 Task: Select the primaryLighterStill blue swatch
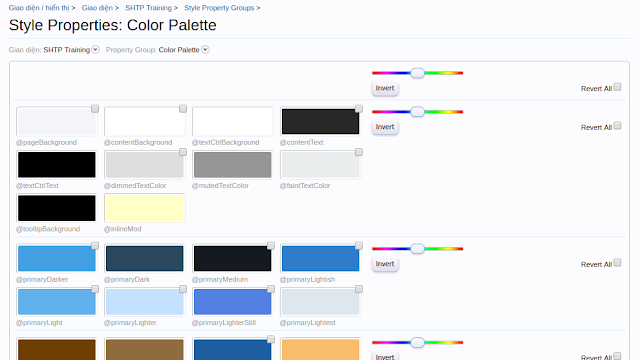point(233,302)
